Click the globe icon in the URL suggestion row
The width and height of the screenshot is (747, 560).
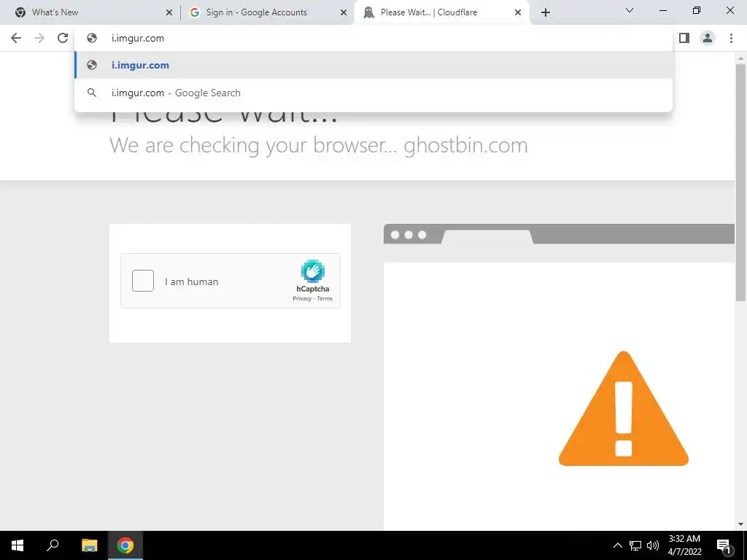(92, 65)
